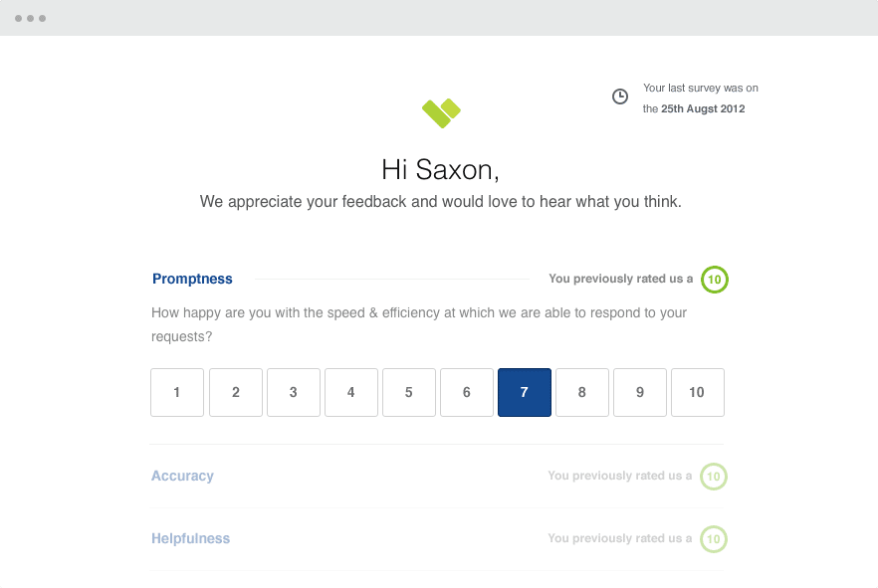Click the faded 10 badge beside Helpfulness
Screen dimensions: 878x588
point(714,539)
